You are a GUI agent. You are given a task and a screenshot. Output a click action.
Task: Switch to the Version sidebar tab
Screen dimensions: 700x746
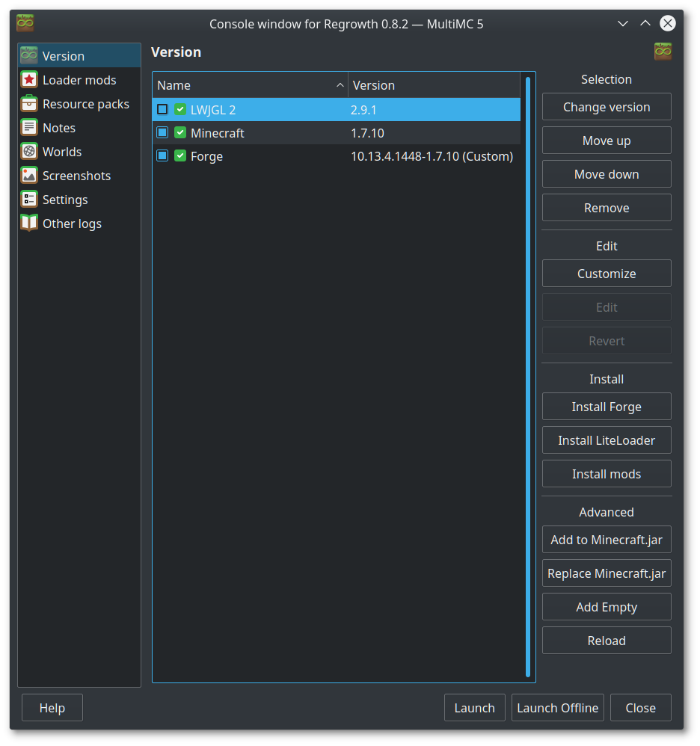62,55
